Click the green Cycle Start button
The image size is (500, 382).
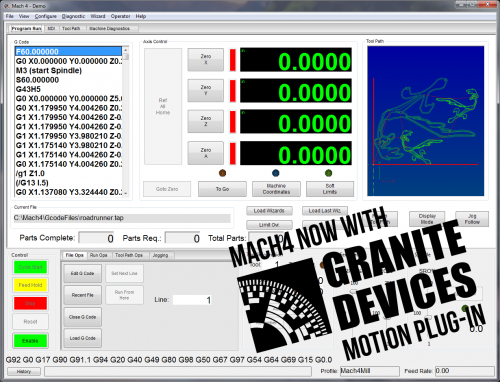pyautogui.click(x=30, y=267)
